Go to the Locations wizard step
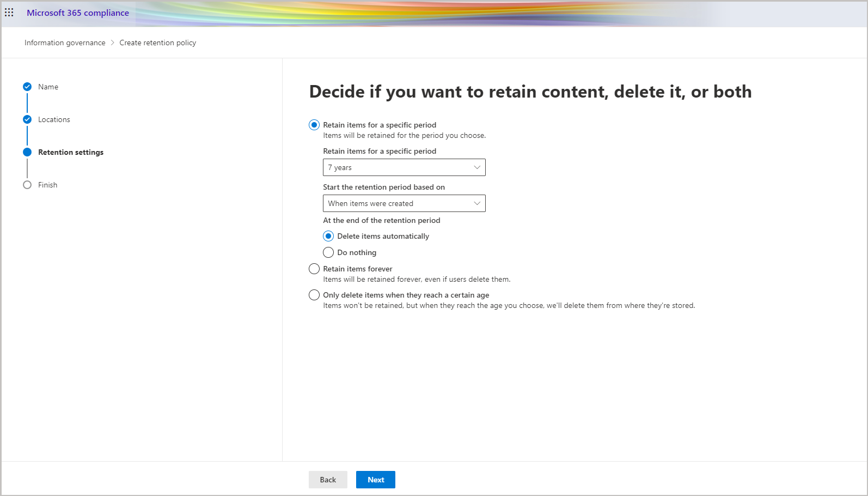The image size is (868, 496). coord(54,119)
